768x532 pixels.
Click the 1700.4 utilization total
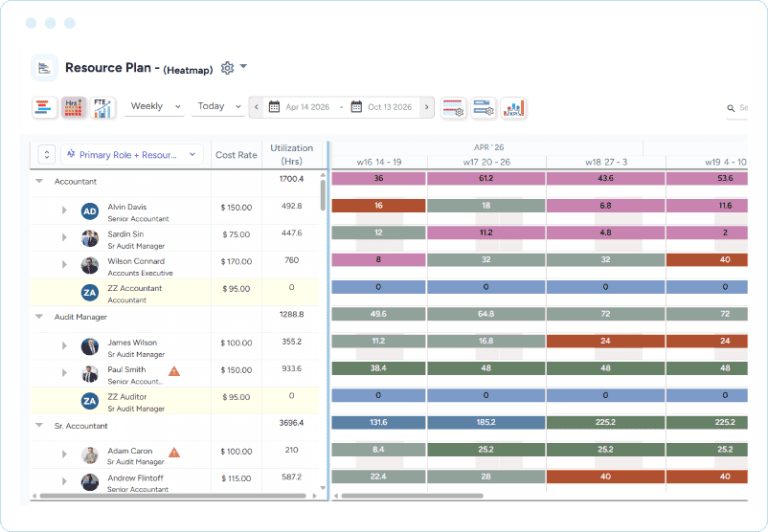[x=291, y=179]
